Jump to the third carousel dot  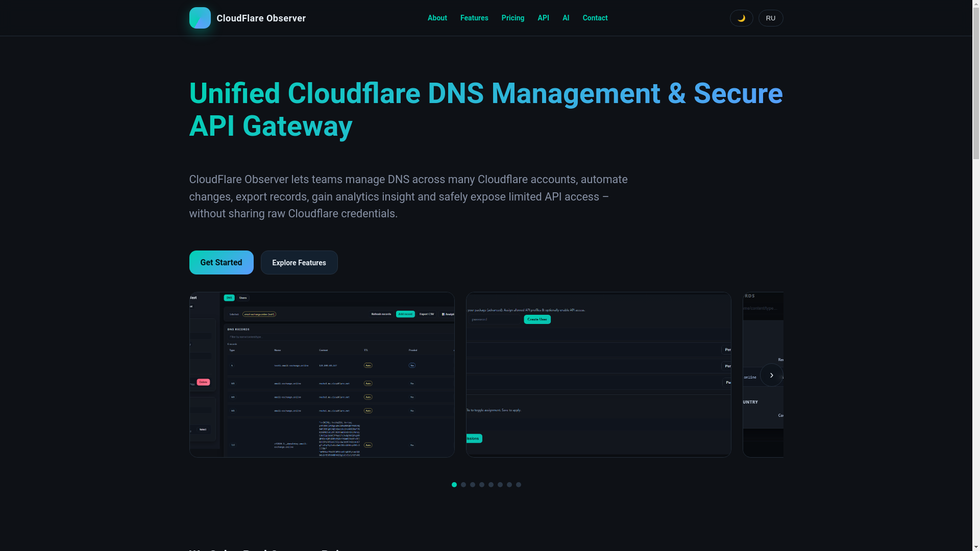[x=473, y=485]
